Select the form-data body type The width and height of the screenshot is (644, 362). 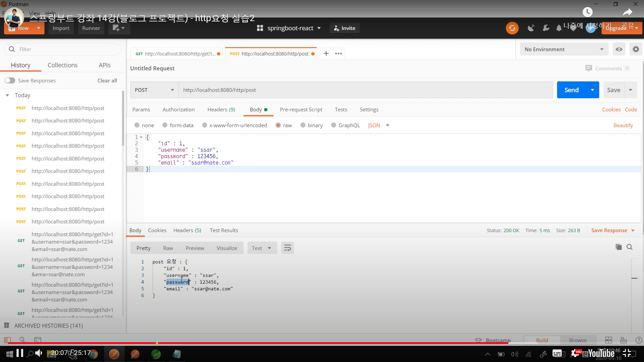pyautogui.click(x=165, y=125)
